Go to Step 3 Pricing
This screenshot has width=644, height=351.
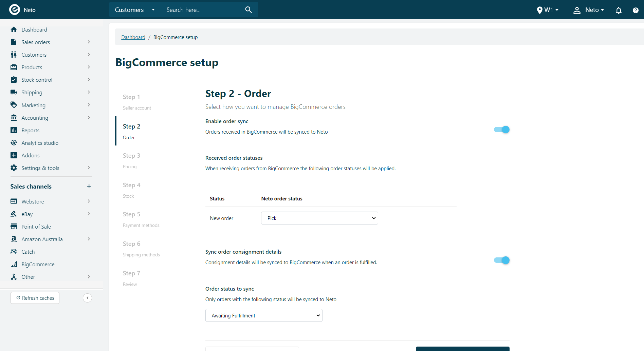click(x=131, y=160)
